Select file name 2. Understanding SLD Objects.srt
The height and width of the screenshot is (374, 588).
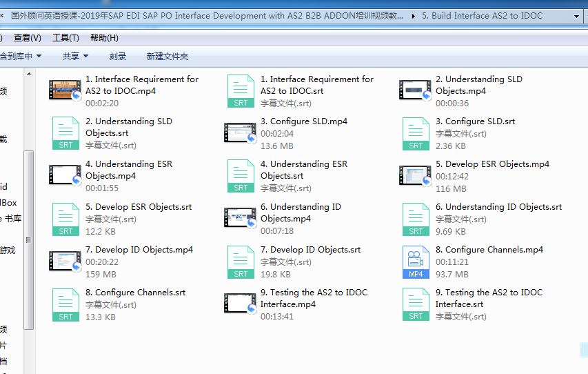pos(129,127)
